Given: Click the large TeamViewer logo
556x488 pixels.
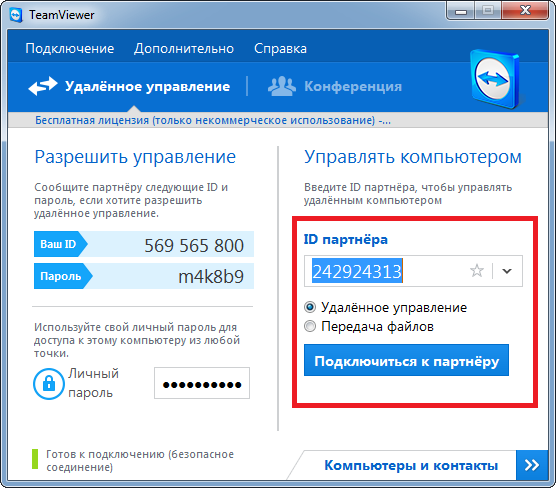Looking at the screenshot, I should tap(495, 79).
